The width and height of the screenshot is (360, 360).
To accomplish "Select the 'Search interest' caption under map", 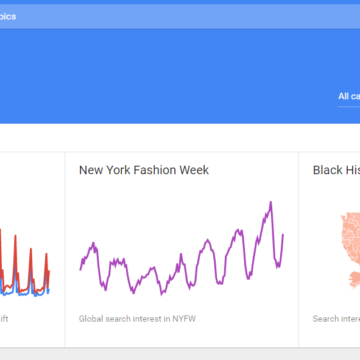I will (336, 319).
